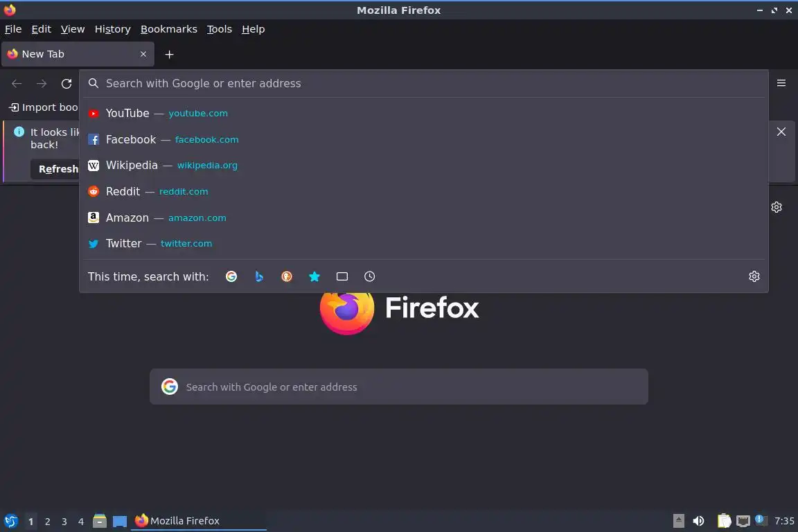Screen dimensions: 798x532
Task: Open the Edit menu
Action: [42, 29]
